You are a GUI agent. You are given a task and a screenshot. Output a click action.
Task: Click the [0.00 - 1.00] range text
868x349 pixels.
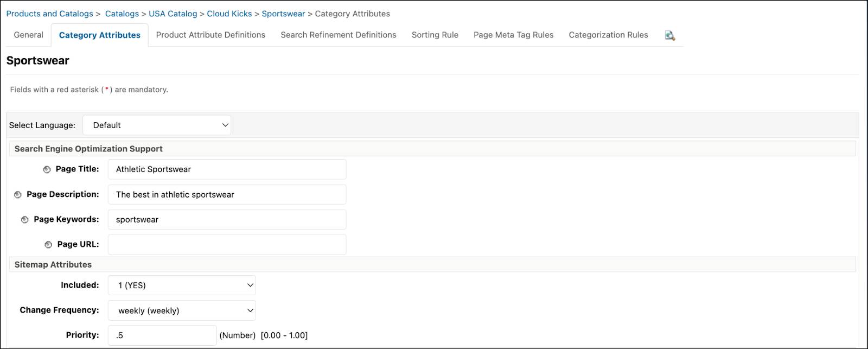tap(284, 335)
